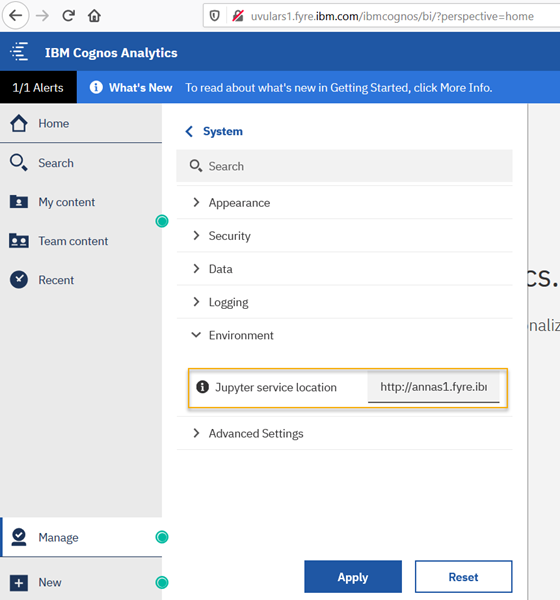560x600 pixels.
Task: Click the My content folder icon
Action: (19, 201)
